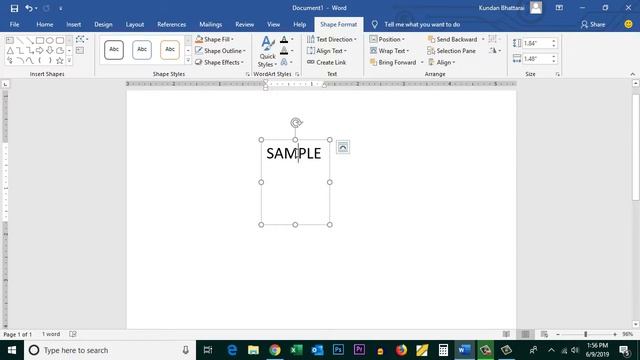Select the right arrow shape
This screenshot has width=640, height=360.
tap(40, 51)
